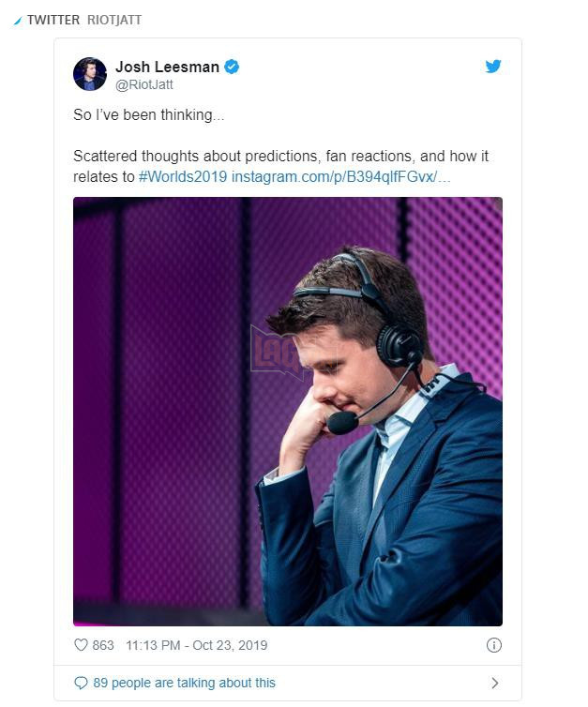This screenshot has height=707, width=588.
Task: Open the @RiotJatt handle
Action: coord(144,84)
